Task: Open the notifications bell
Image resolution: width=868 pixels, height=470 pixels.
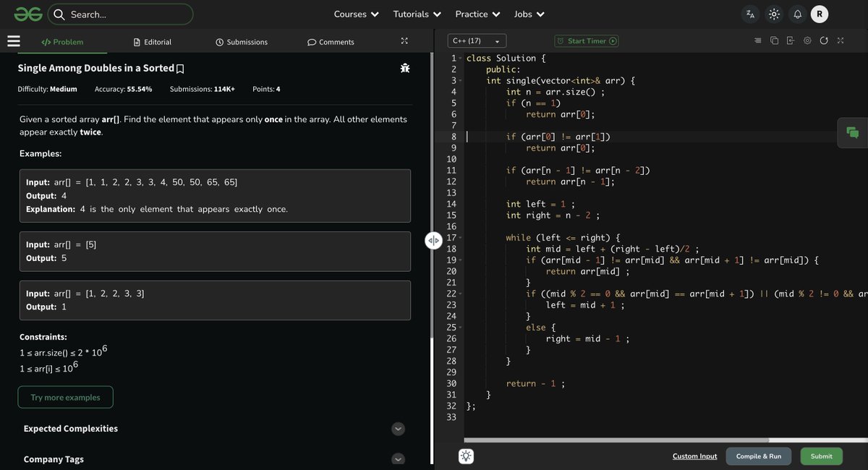Action: (797, 14)
